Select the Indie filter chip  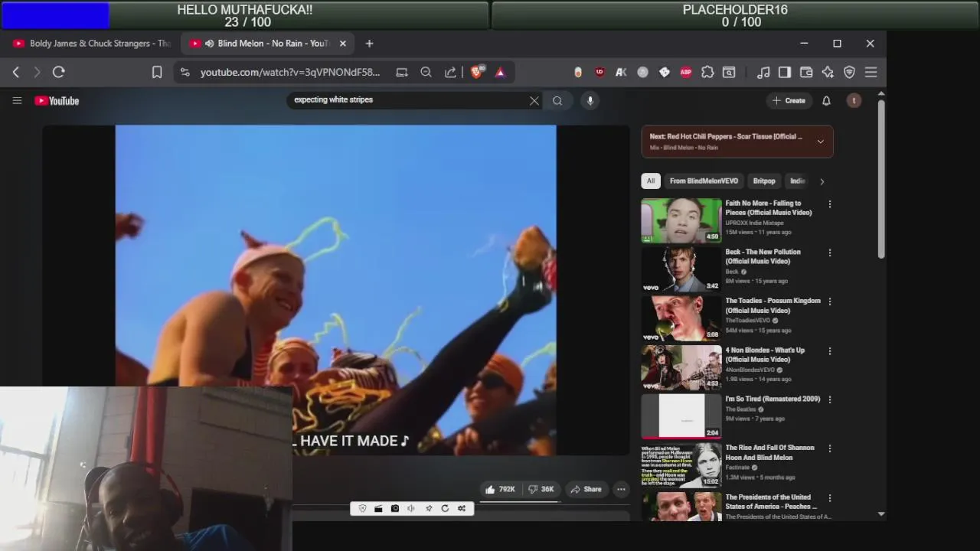click(x=797, y=181)
